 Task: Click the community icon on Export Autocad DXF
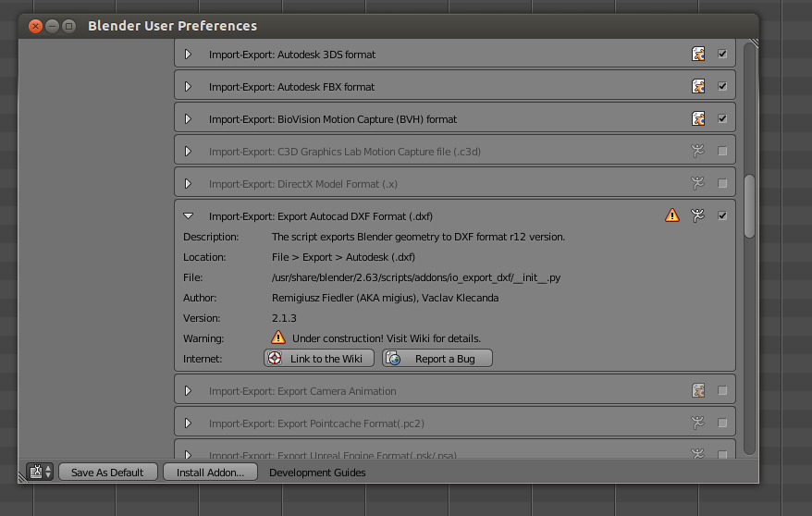coord(698,215)
